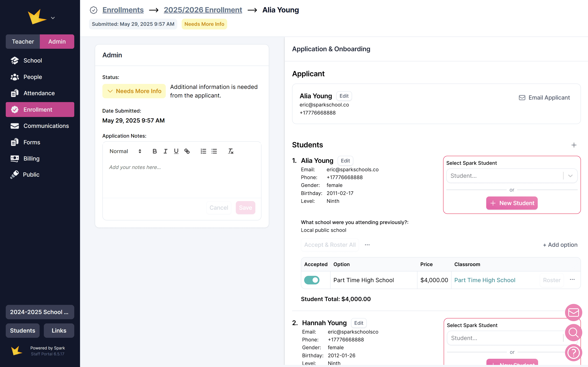Apply italic formatting in notes toolbar
The image size is (588, 367).
coord(165,151)
